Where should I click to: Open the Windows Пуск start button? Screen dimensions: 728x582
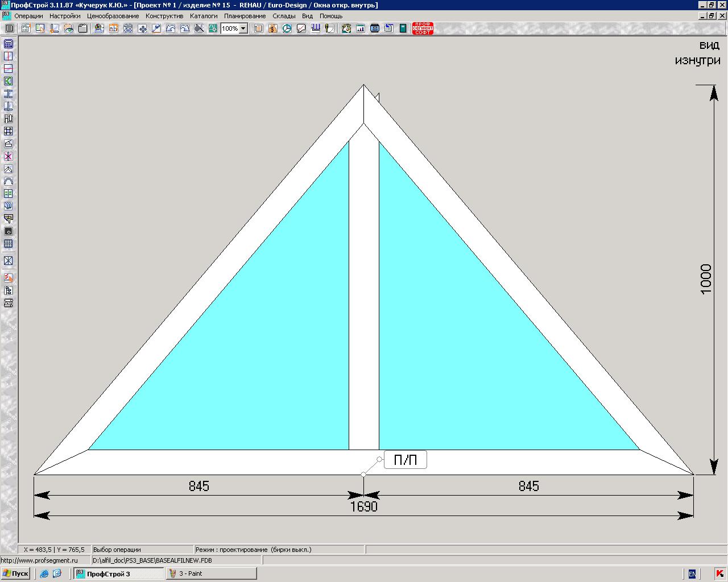pyautogui.click(x=15, y=573)
